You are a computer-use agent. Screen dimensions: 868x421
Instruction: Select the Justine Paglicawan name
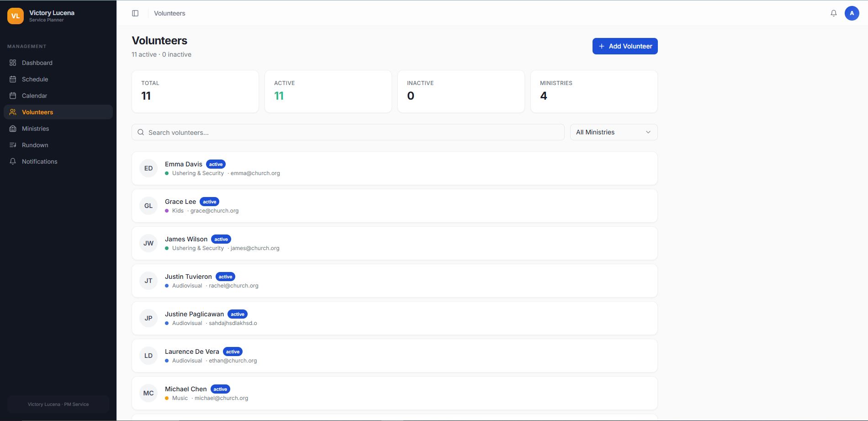(194, 314)
